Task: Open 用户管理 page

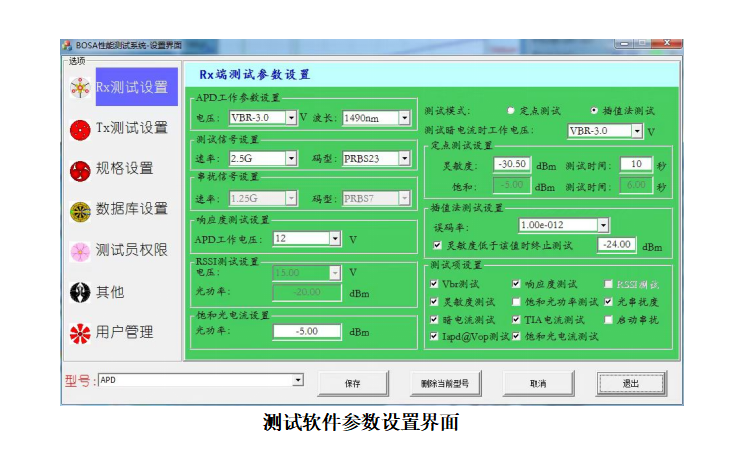Action: (x=124, y=332)
